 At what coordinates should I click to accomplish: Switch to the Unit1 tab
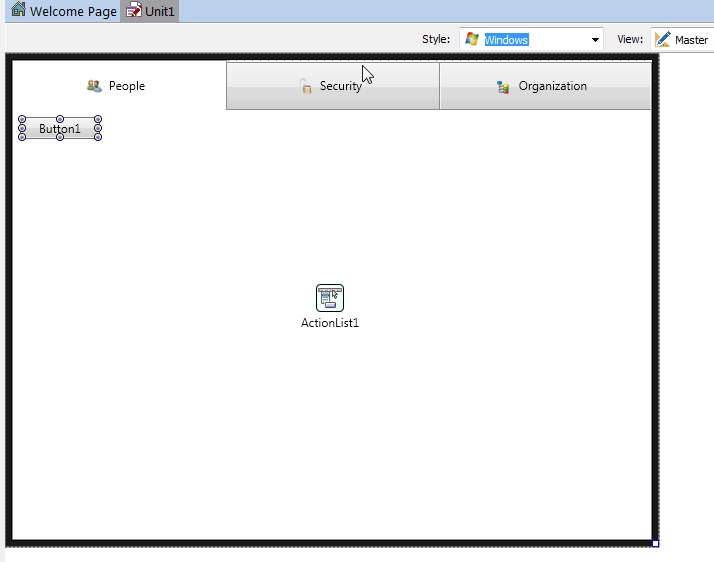click(x=160, y=11)
